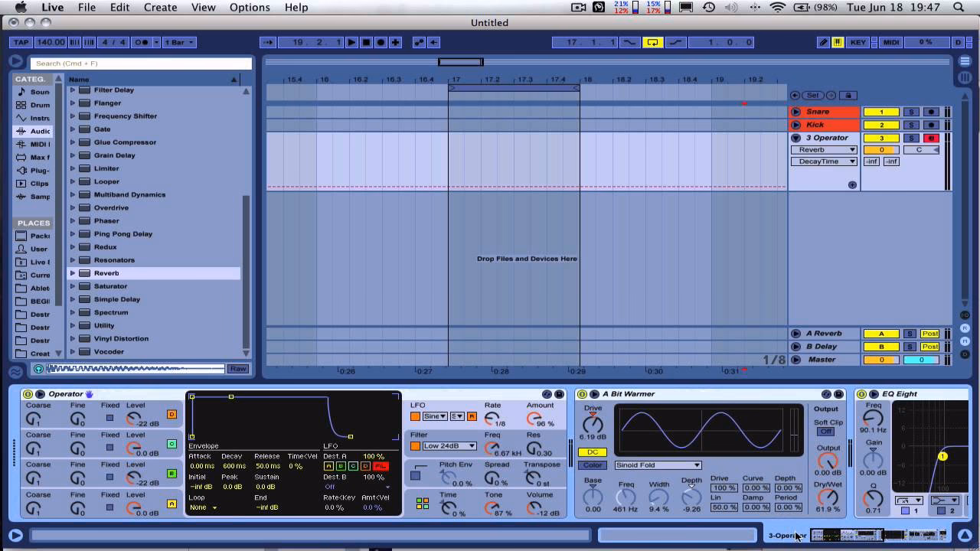Open the DecayTime parameter dropdown

[824, 161]
